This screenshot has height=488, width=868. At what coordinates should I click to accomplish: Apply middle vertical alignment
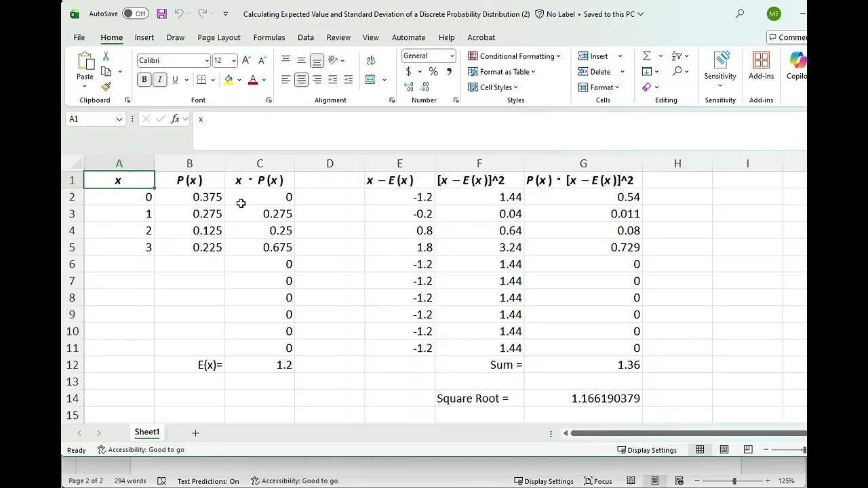click(x=301, y=60)
